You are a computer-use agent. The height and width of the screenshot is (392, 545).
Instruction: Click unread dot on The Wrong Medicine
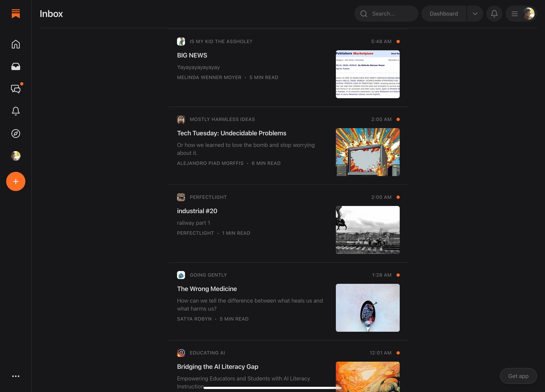[398, 275]
